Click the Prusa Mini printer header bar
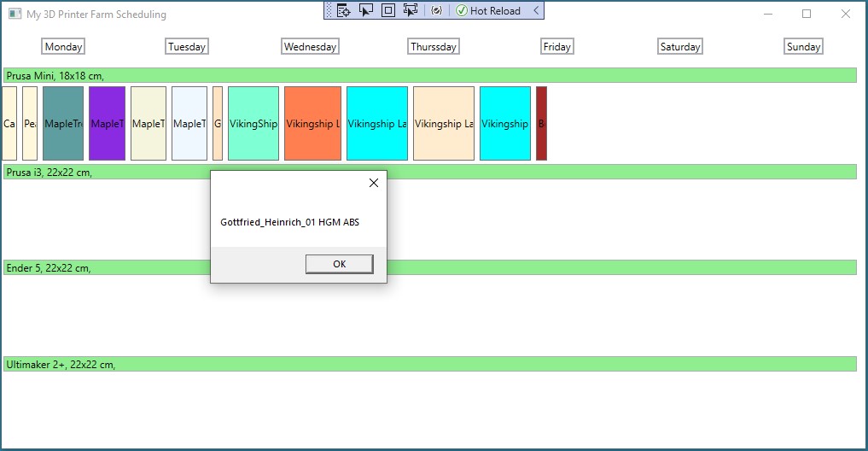The width and height of the screenshot is (868, 451). pyautogui.click(x=429, y=75)
